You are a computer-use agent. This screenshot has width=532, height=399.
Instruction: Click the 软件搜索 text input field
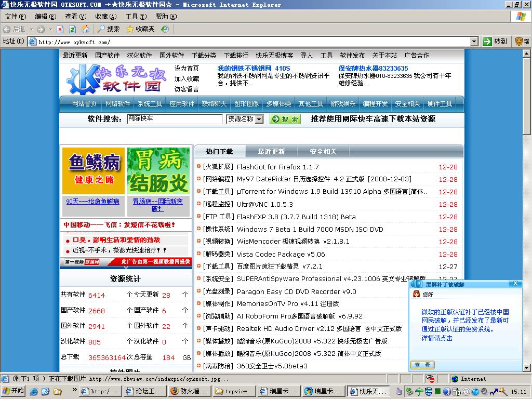[175, 119]
